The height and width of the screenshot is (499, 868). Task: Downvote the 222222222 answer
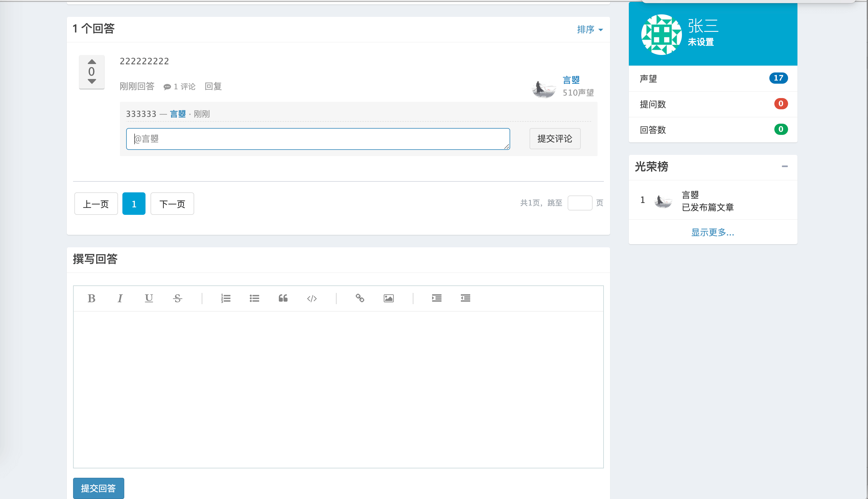(91, 82)
